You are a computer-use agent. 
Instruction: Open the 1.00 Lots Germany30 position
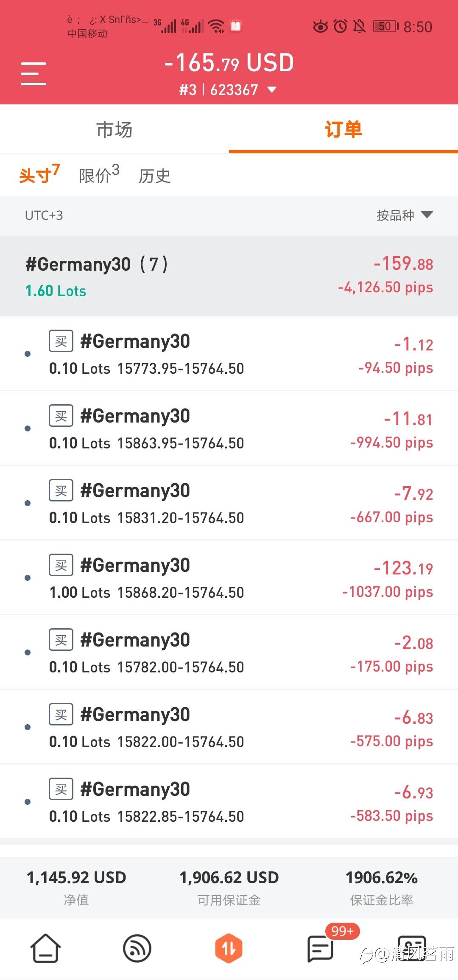pyautogui.click(x=229, y=578)
